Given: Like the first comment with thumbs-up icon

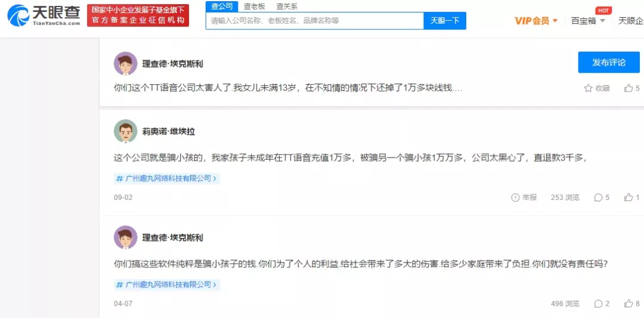Looking at the screenshot, I should point(628,88).
